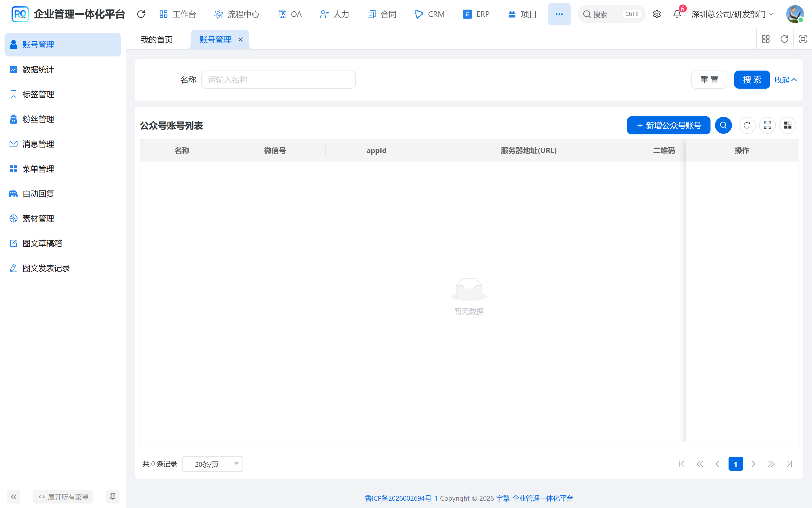This screenshot has width=812, height=508.
Task: Select 自动回复 sidebar item
Action: (x=63, y=194)
